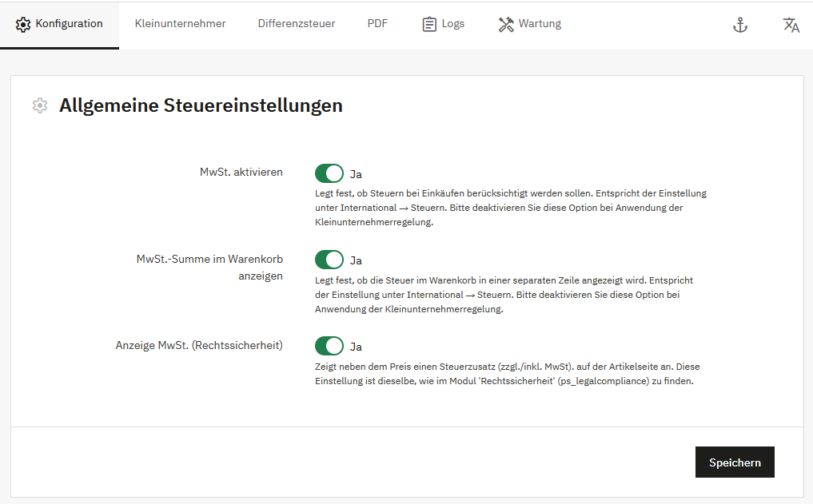This screenshot has height=504, width=813.
Task: Click the Allgemeine Steuereinstellungen heading
Action: 201,105
